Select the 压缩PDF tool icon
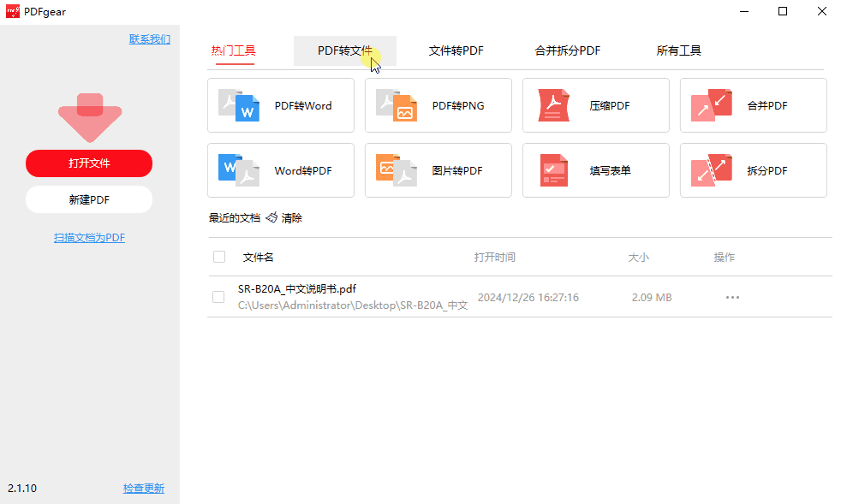The width and height of the screenshot is (841, 504). pyautogui.click(x=554, y=106)
